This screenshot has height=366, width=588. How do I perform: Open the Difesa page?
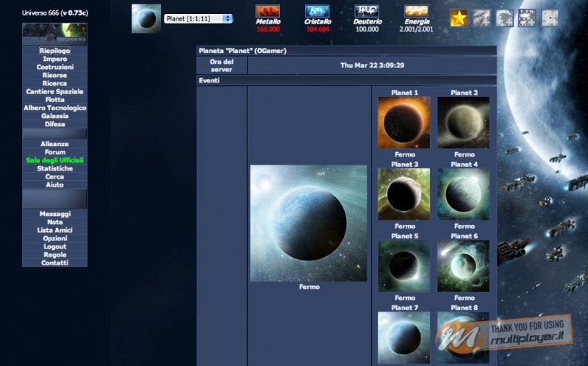click(54, 124)
